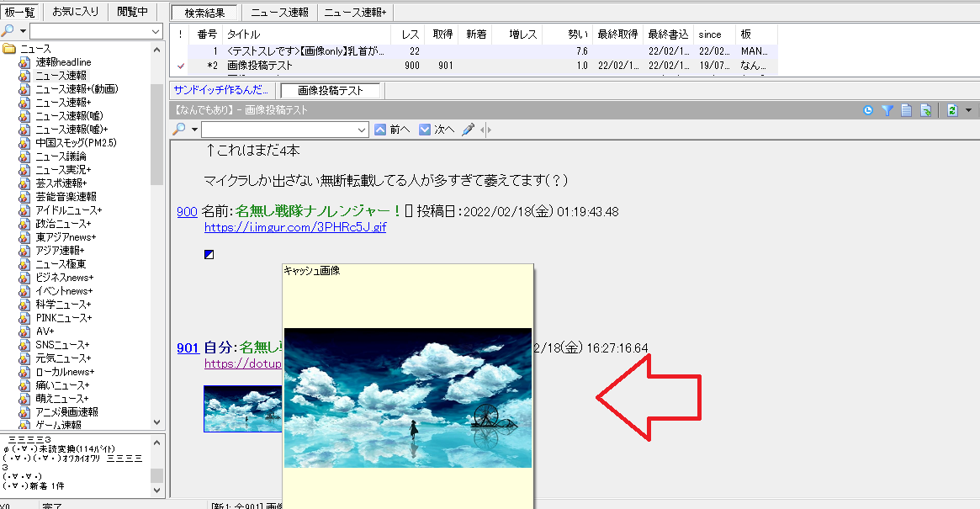This screenshot has width=980, height=509.
Task: Select 元気ニュース+ board
Action: [63, 358]
